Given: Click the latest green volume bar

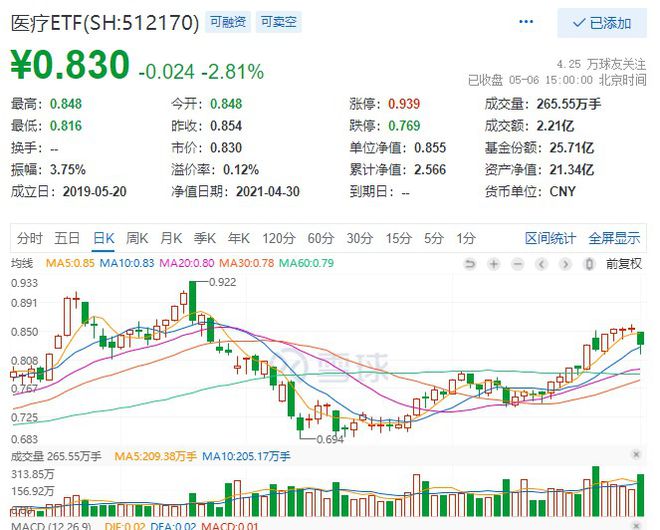Looking at the screenshot, I should [641, 495].
